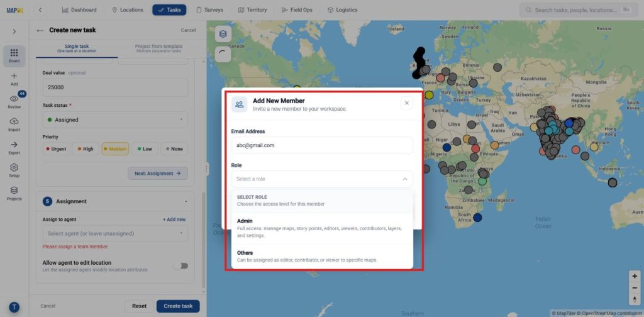Expand the sidebar with the chevron arrow

(14, 31)
